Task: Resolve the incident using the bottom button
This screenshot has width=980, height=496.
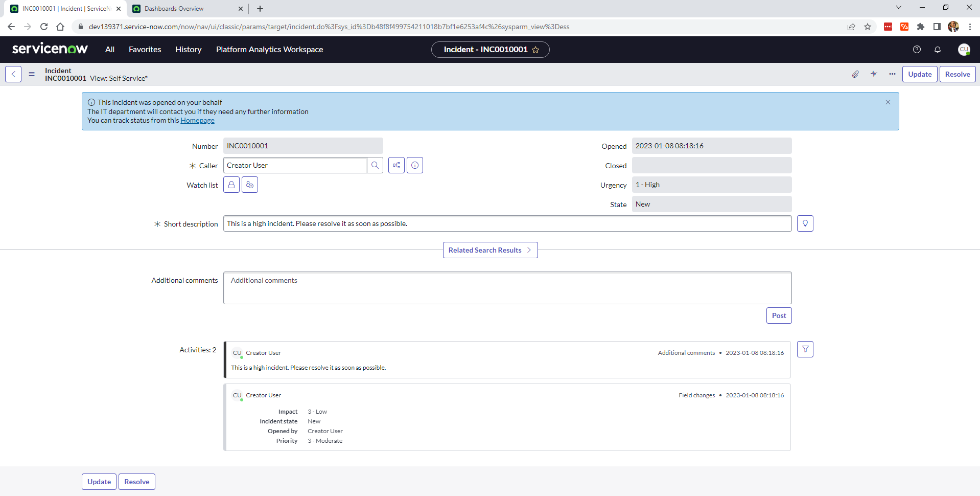Action: 136,481
